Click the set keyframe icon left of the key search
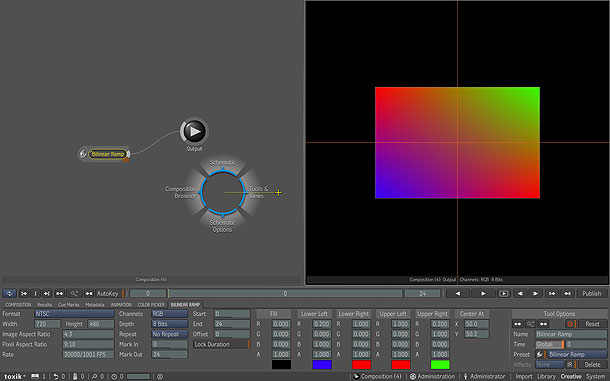610x381 pixels. (60, 293)
